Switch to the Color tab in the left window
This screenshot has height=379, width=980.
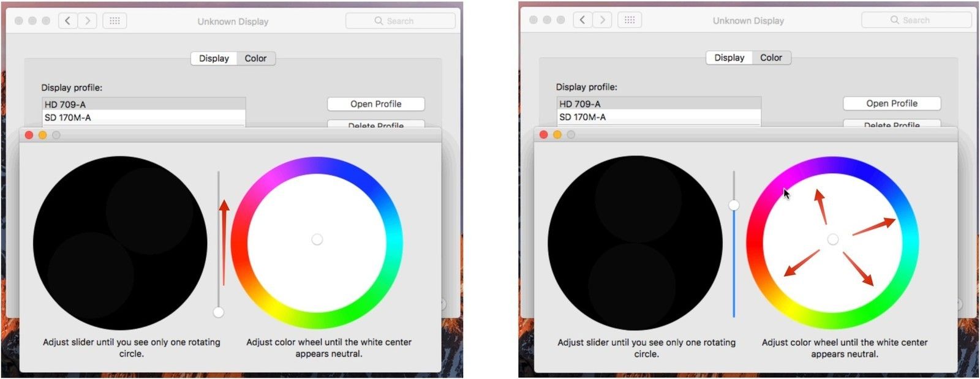(x=255, y=58)
